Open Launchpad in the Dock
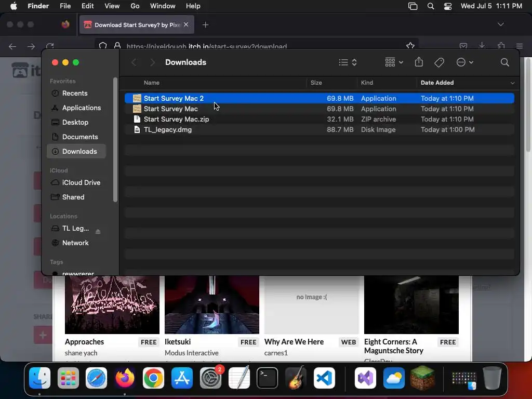The width and height of the screenshot is (532, 399). (68, 378)
